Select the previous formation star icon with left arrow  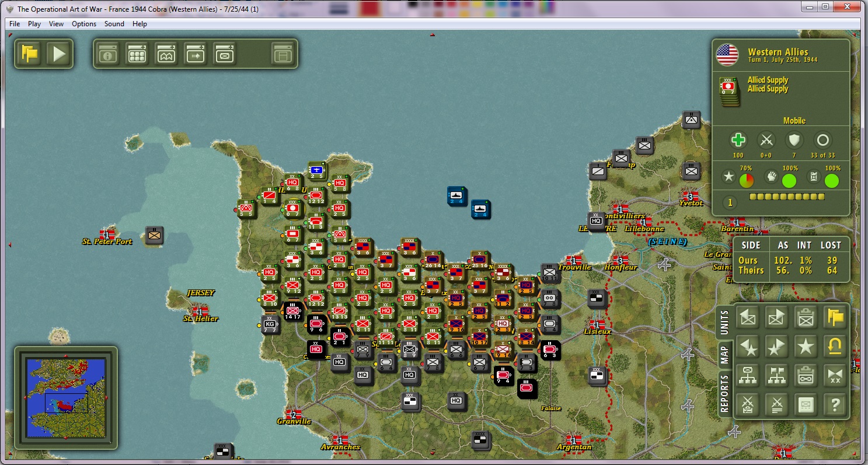748,347
